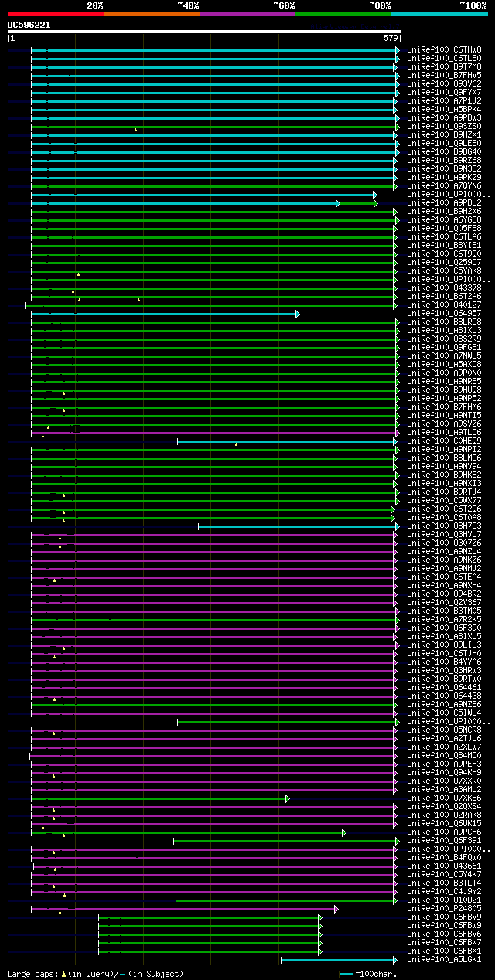Click the red 20% identity legend segment
495x980 pixels.
pyautogui.click(x=55, y=14)
